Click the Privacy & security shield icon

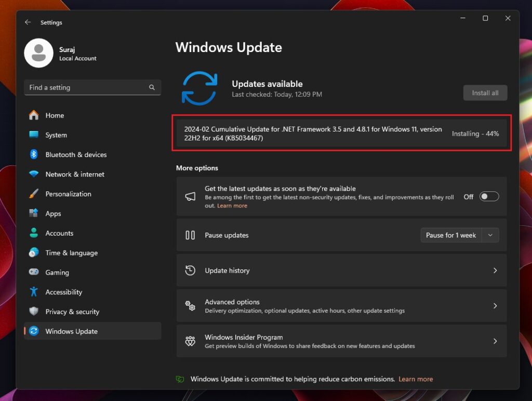(34, 311)
